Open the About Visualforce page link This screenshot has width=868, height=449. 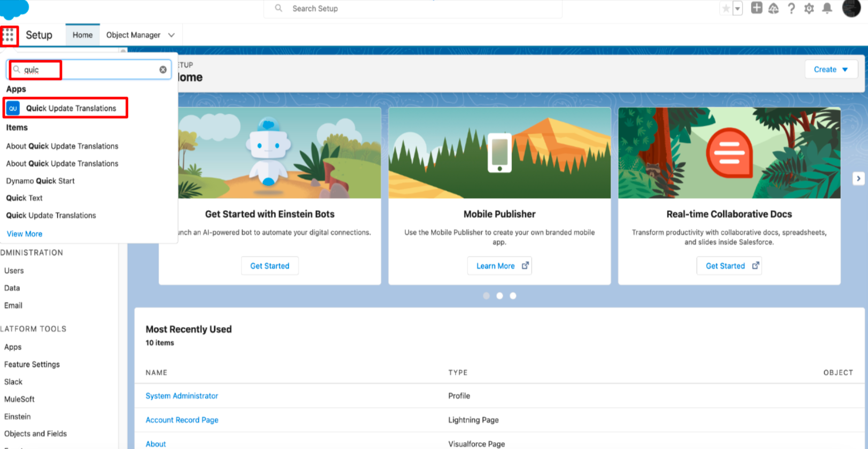pos(155,444)
